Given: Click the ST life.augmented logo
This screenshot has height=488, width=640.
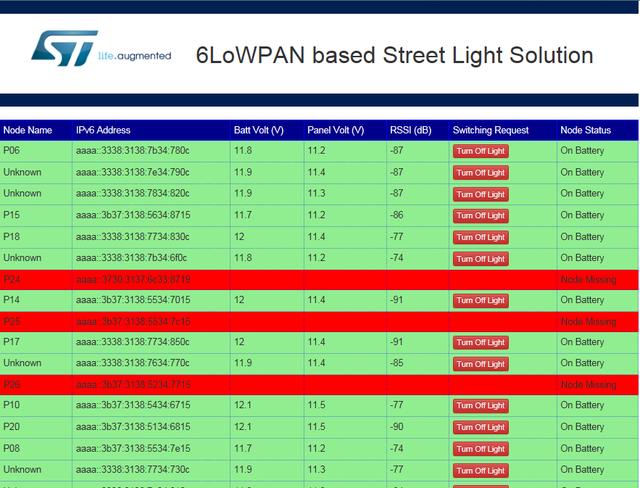Looking at the screenshot, I should coord(100,51).
